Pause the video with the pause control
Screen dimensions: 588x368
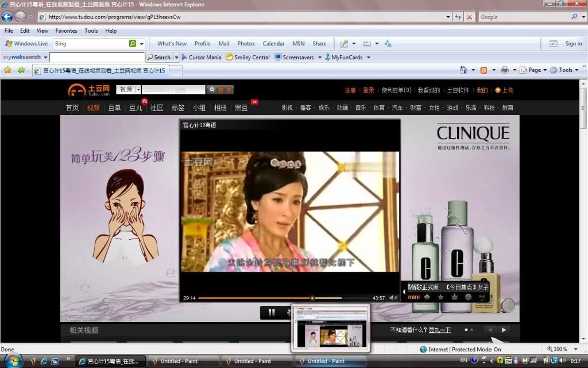270,312
